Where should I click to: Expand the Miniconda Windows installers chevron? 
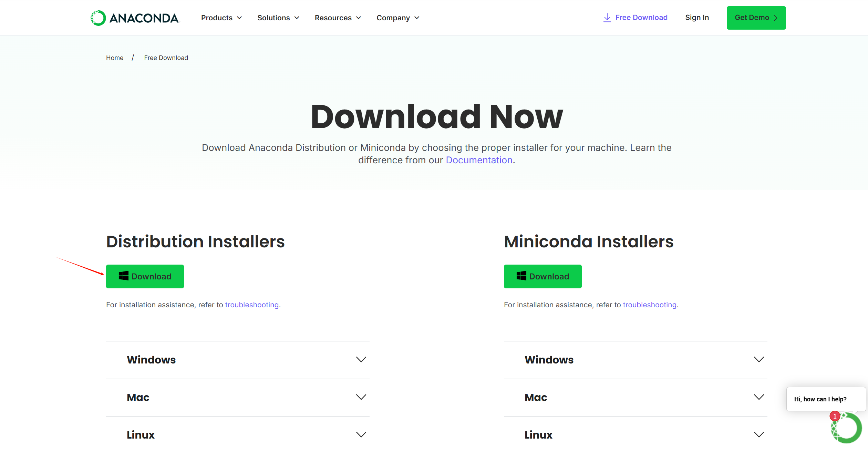(759, 360)
